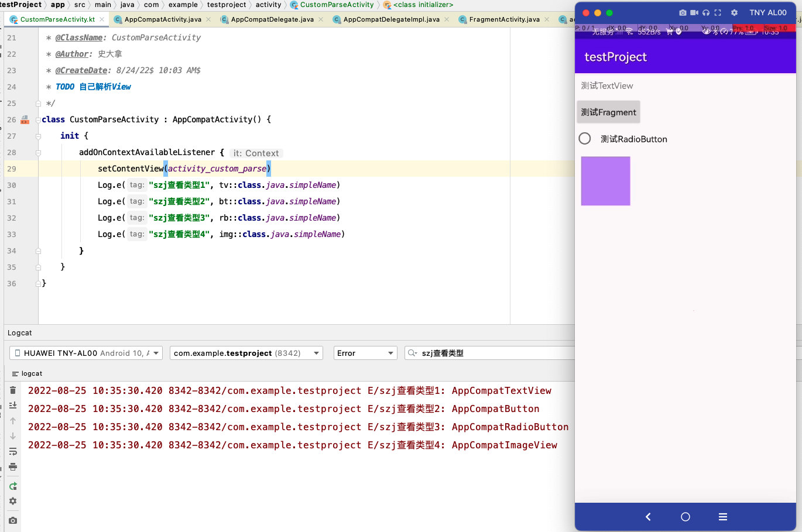This screenshot has width=802, height=532.
Task: Open com.example.testproject process dropdown
Action: [x=246, y=353]
